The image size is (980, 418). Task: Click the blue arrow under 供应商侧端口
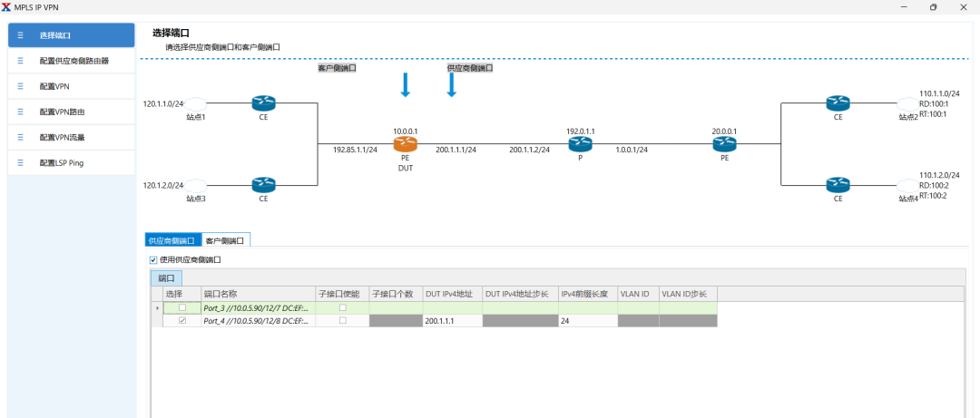[x=451, y=84]
